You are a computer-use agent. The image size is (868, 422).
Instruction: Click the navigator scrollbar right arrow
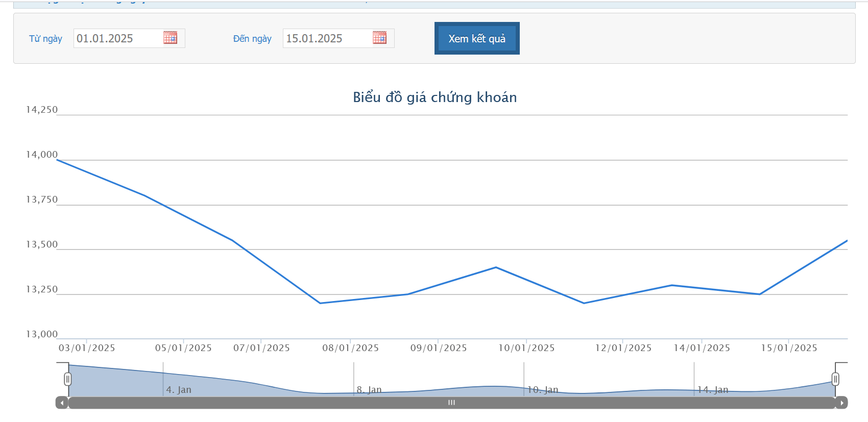(841, 403)
